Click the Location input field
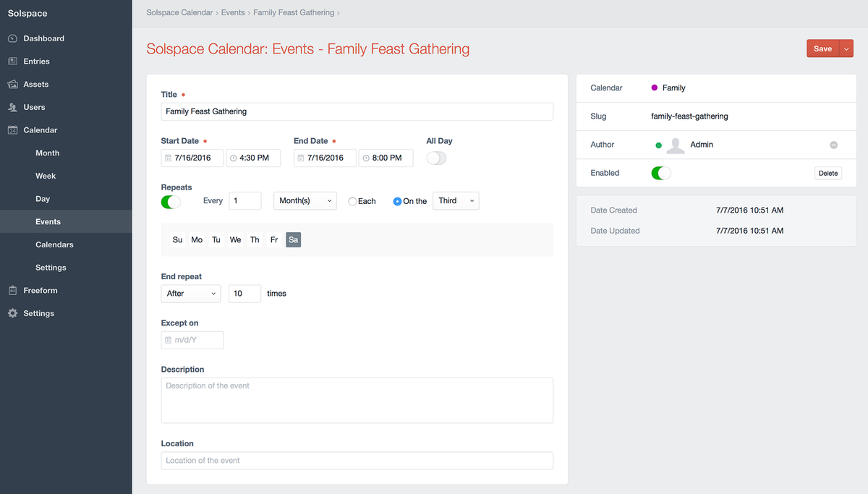 pos(357,461)
